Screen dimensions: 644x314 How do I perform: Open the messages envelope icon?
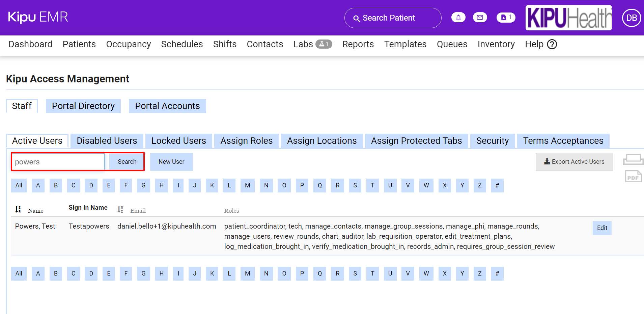(x=480, y=18)
